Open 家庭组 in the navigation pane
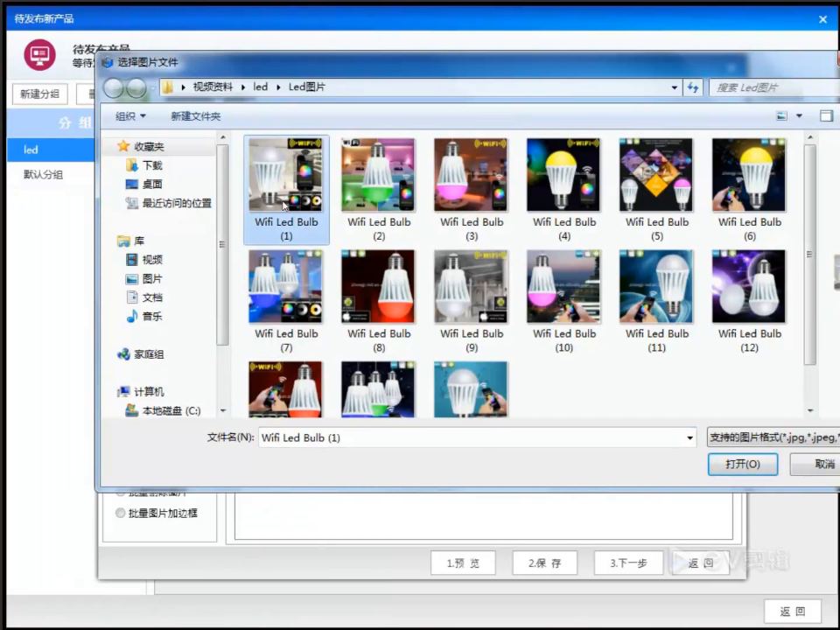This screenshot has width=840, height=630. coord(141,354)
